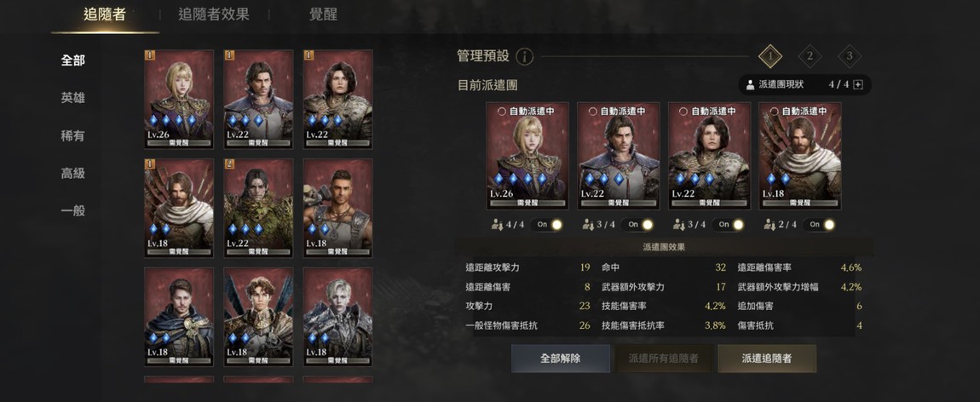Toggle the On switch under the Lv.18 dispatched follower

pos(819,225)
